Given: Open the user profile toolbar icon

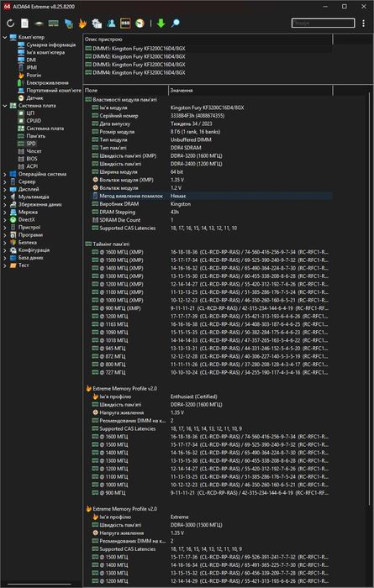Looking at the screenshot, I should coord(111,24).
